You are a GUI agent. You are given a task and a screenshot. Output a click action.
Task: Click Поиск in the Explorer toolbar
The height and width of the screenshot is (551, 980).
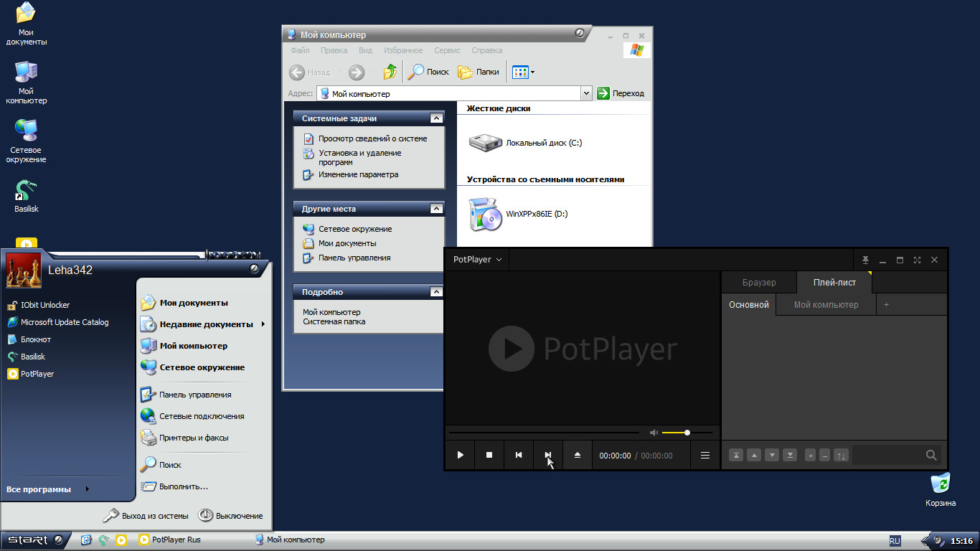click(x=428, y=72)
